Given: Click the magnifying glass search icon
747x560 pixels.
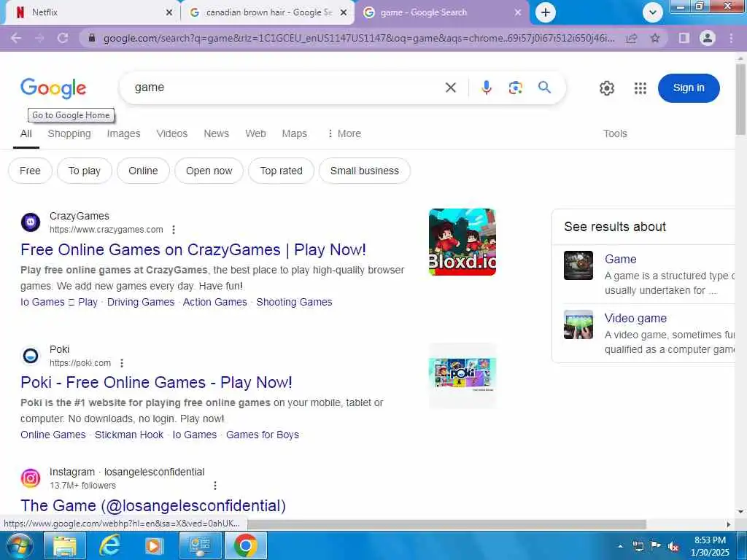Looking at the screenshot, I should coord(544,87).
